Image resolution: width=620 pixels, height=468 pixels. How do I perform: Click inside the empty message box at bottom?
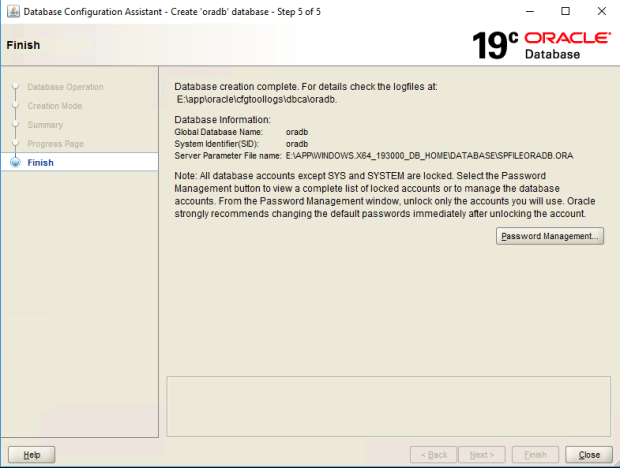[x=389, y=406]
